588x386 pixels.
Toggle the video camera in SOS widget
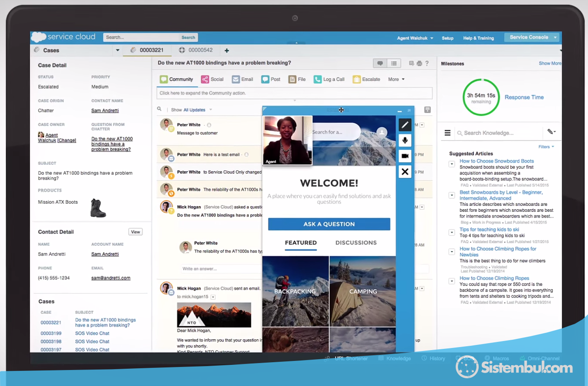(405, 156)
